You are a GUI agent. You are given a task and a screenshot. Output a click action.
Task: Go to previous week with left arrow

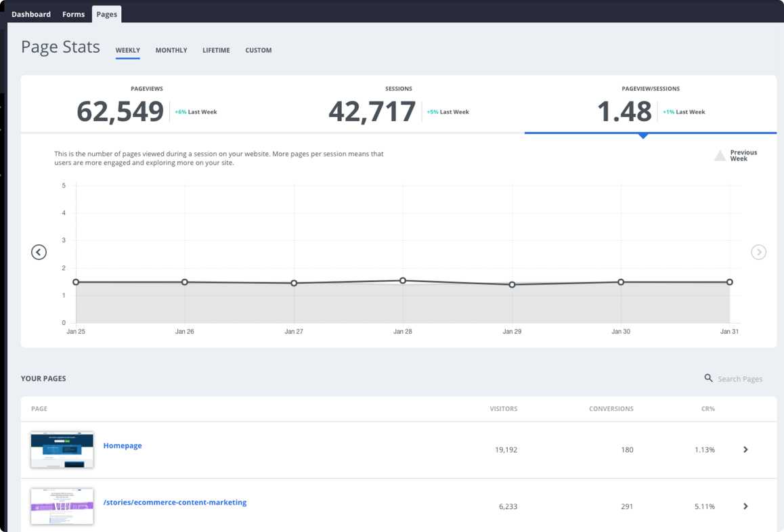(39, 252)
